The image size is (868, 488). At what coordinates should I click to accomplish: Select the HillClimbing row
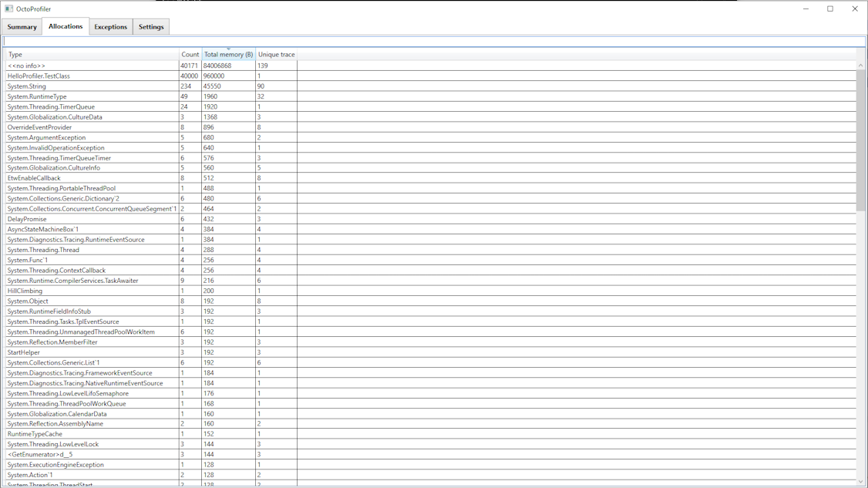tap(431, 291)
